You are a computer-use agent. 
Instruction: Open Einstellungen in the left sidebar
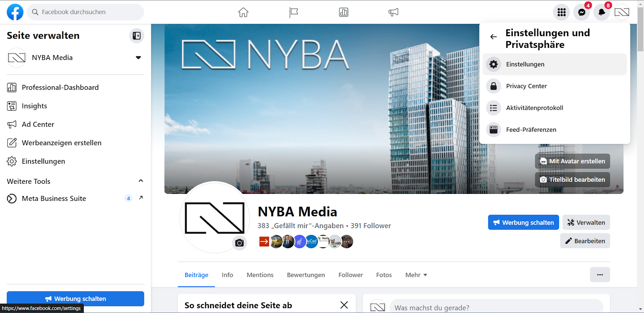pyautogui.click(x=75, y=161)
